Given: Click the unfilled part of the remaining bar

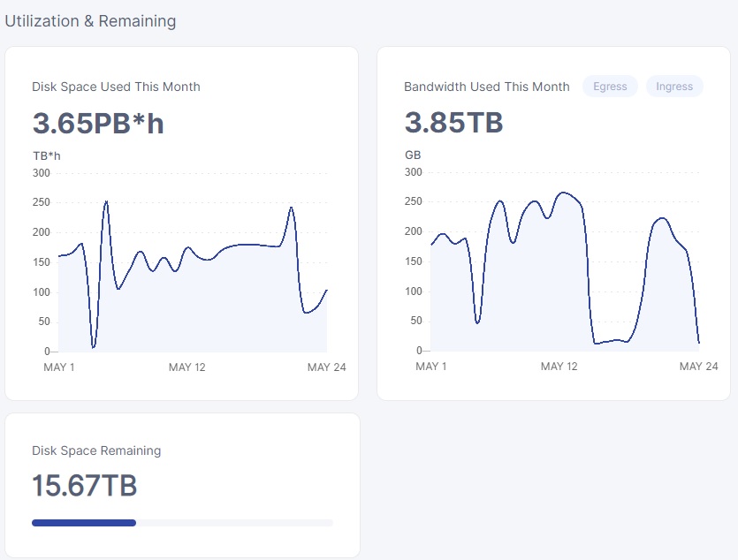Looking at the screenshot, I should (x=234, y=523).
